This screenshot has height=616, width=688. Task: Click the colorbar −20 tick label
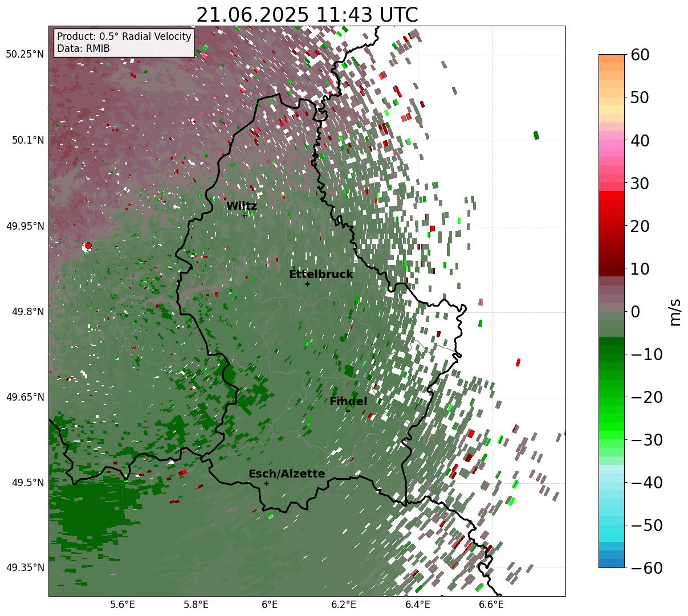[646, 397]
